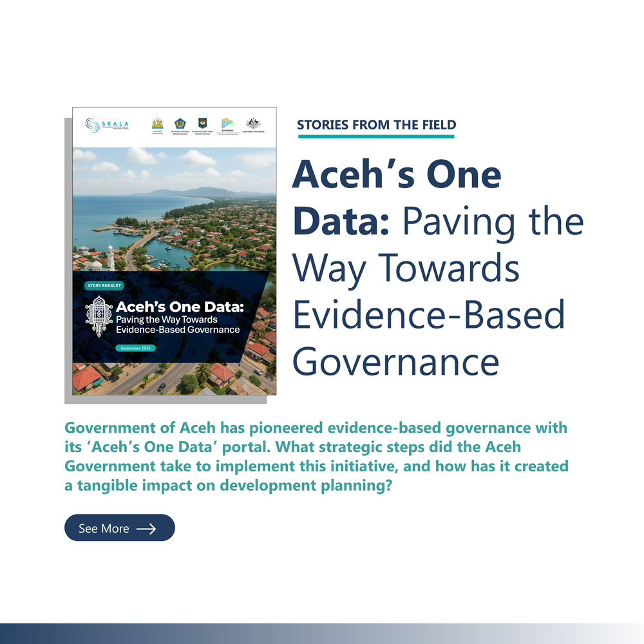
Task: Click the STORY BOOKLET teal badge
Action: (x=104, y=285)
